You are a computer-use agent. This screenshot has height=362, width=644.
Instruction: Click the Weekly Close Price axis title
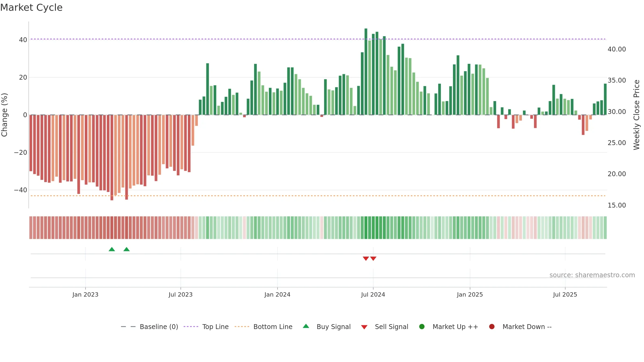(x=636, y=115)
